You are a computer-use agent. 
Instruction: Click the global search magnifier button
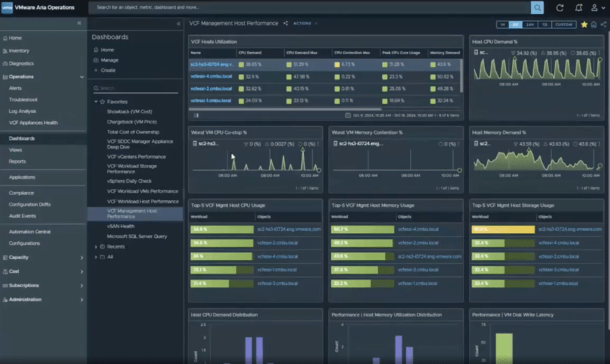pos(538,8)
